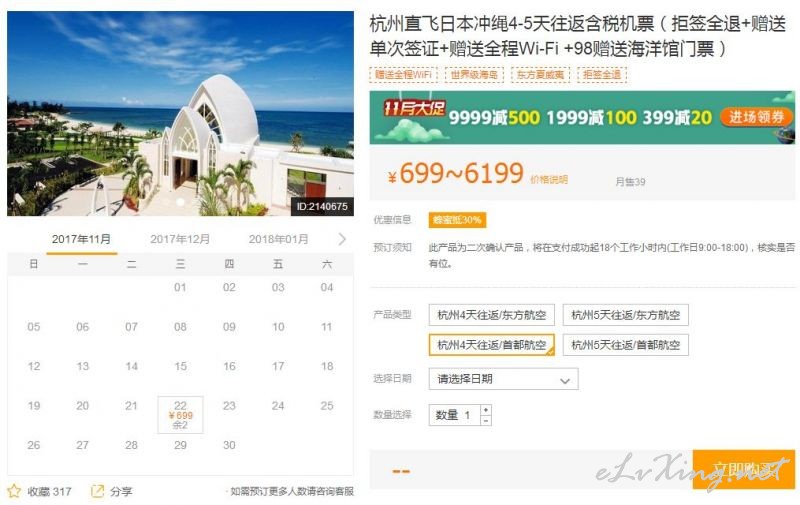Decrease quantity with the minus stepper

(486, 420)
